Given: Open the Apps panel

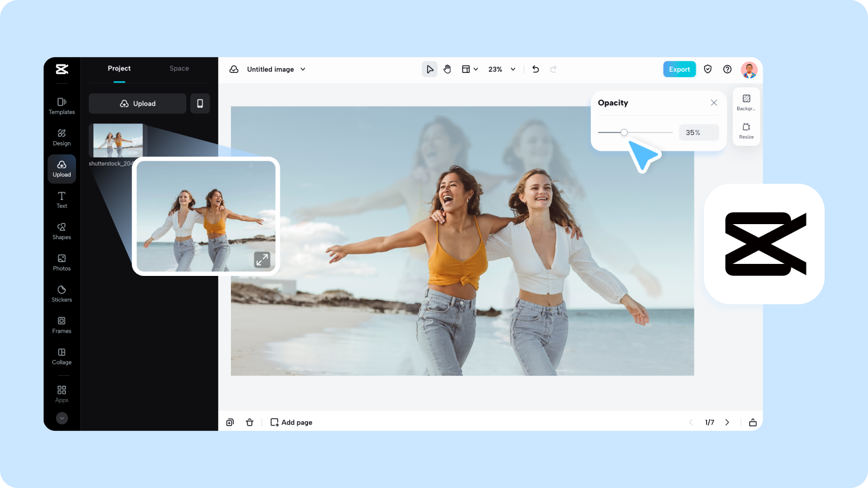Looking at the screenshot, I should click(61, 394).
